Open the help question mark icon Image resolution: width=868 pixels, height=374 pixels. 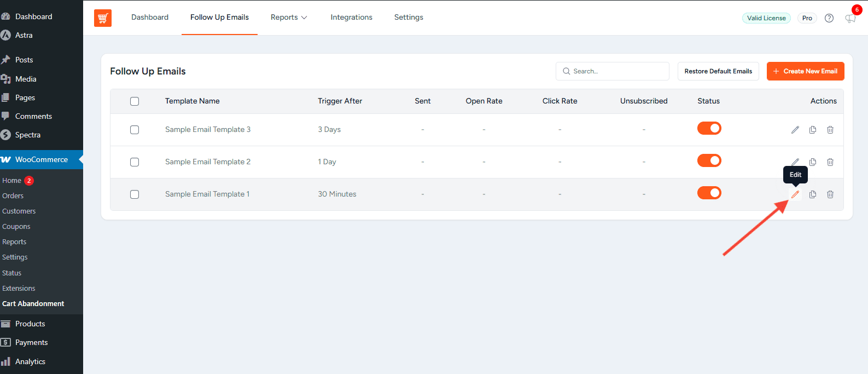click(x=829, y=18)
